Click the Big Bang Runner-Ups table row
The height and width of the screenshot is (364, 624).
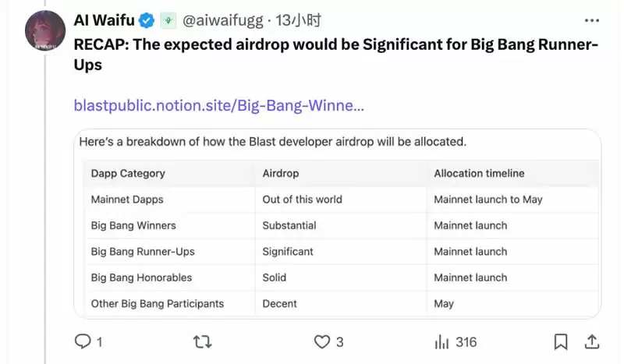pyautogui.click(x=342, y=252)
